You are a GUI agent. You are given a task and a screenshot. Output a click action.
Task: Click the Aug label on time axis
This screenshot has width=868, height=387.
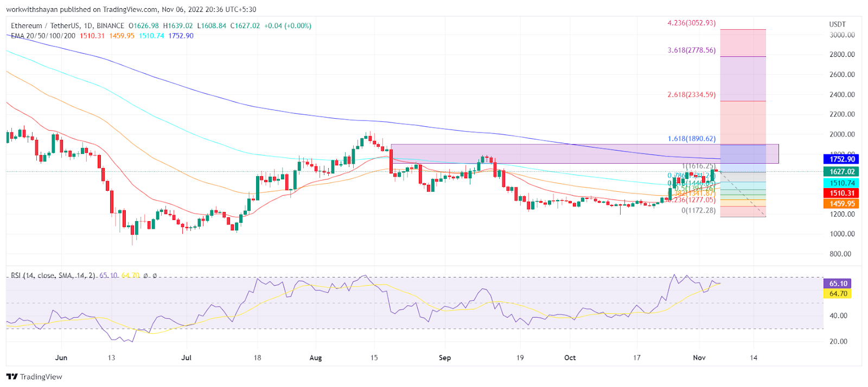pyautogui.click(x=315, y=358)
